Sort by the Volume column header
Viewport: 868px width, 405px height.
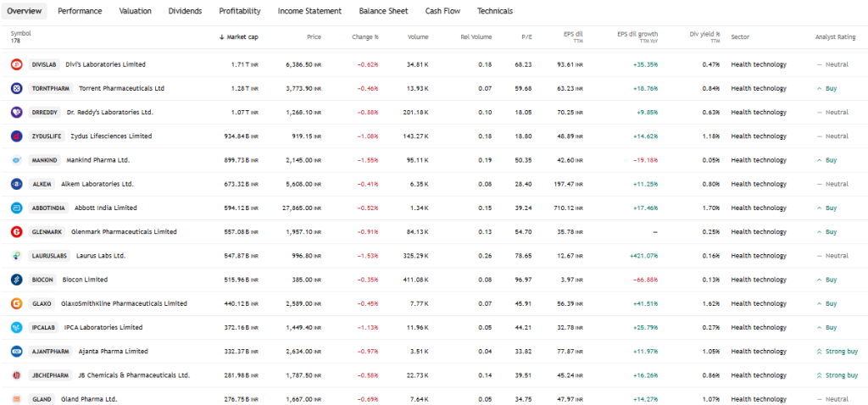pyautogui.click(x=418, y=37)
